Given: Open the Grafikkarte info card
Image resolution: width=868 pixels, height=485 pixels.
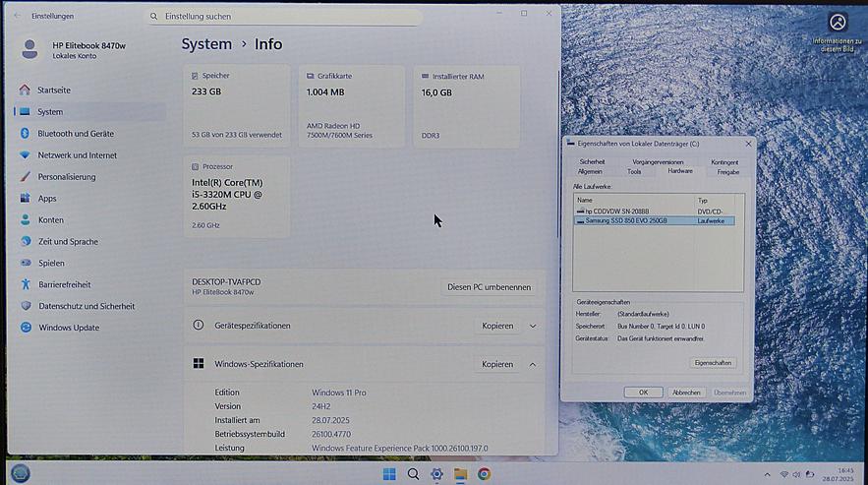Looking at the screenshot, I should coord(352,106).
